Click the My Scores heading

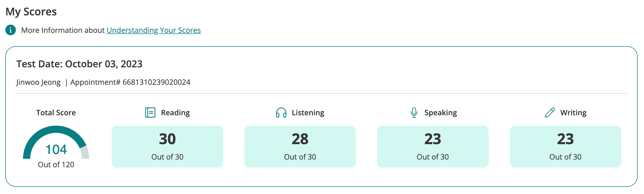click(x=31, y=12)
